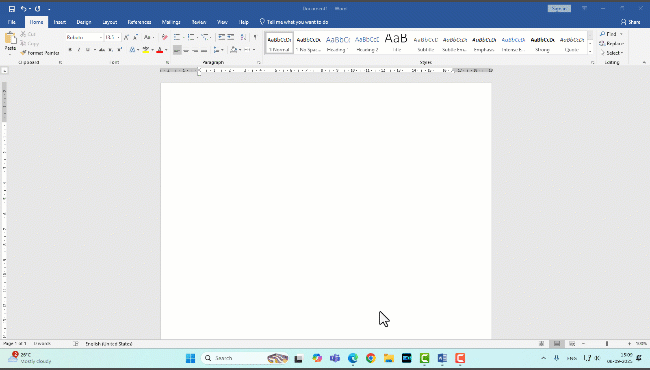Viewport: 650px width, 370px height.
Task: Apply numbered list formatting
Action: point(191,37)
